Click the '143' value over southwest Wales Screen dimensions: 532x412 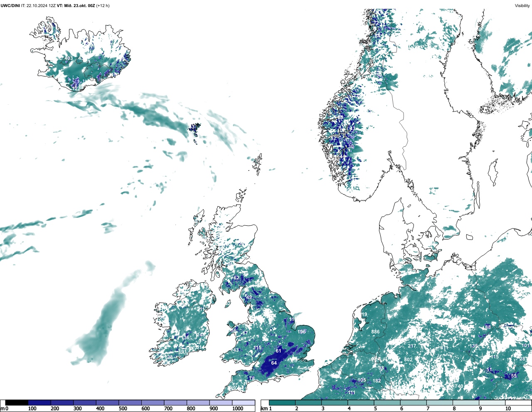235,350
